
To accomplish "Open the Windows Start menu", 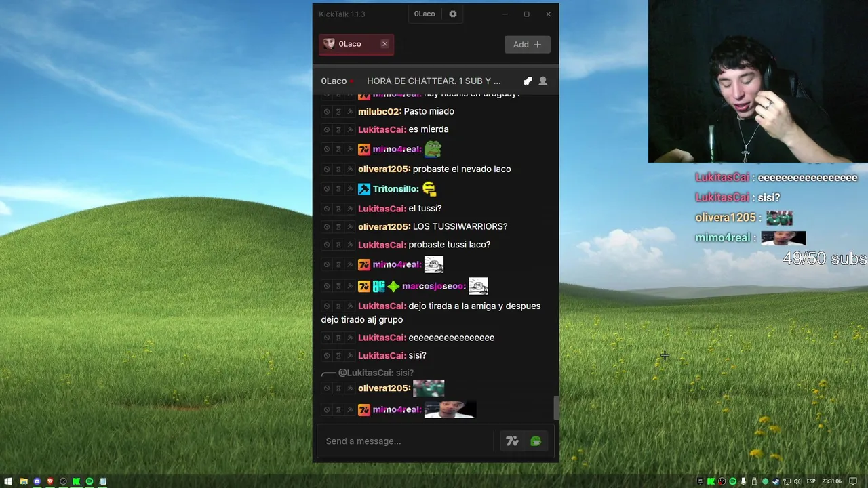I will [9, 481].
